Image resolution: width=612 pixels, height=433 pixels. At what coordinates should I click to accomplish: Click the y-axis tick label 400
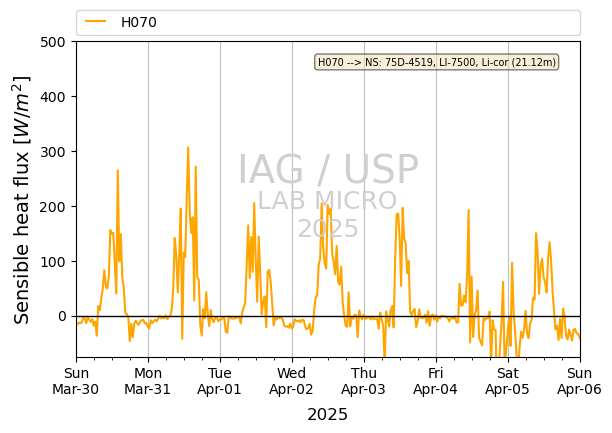[x=53, y=97]
